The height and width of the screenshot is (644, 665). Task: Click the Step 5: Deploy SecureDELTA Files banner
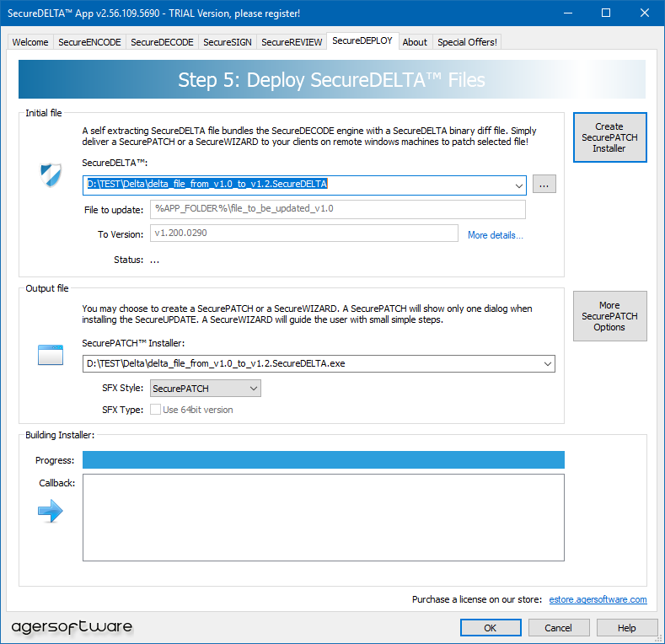click(331, 79)
